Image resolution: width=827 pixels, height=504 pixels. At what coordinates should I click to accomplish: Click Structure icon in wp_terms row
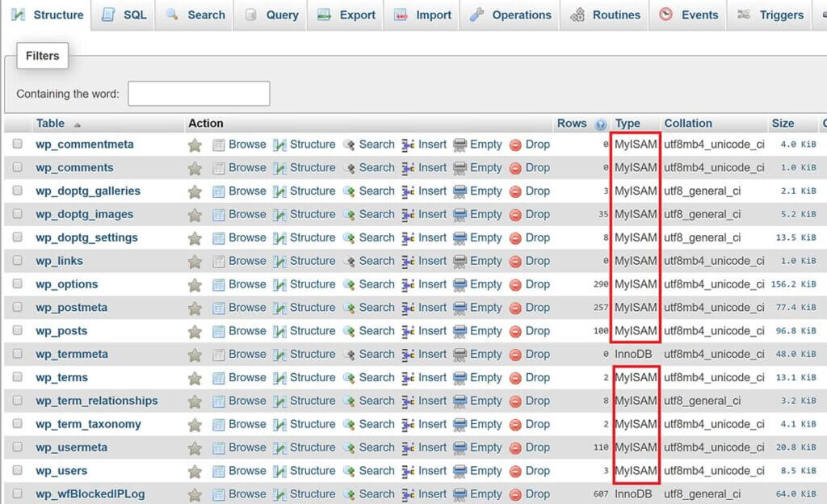279,378
